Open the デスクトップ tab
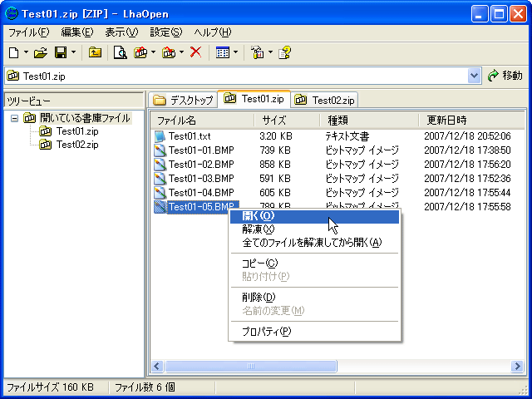 coord(183,101)
